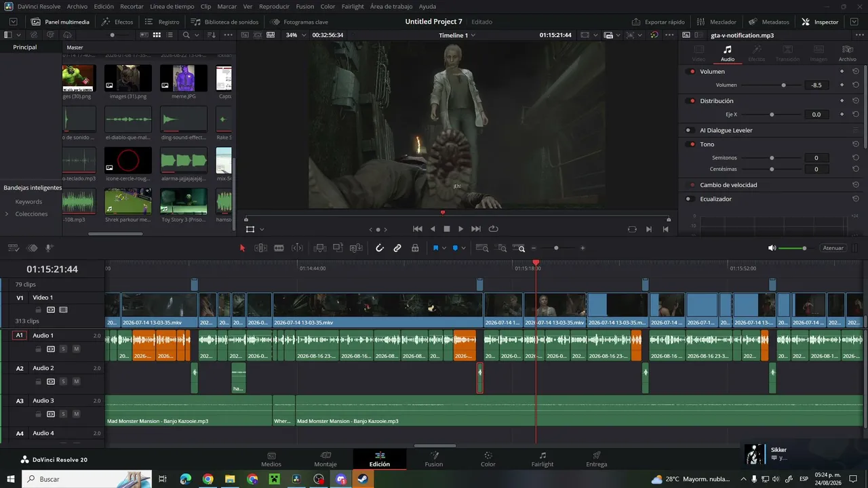Toggle loop playback
Viewport: 868px width, 488px height.
pyautogui.click(x=493, y=229)
